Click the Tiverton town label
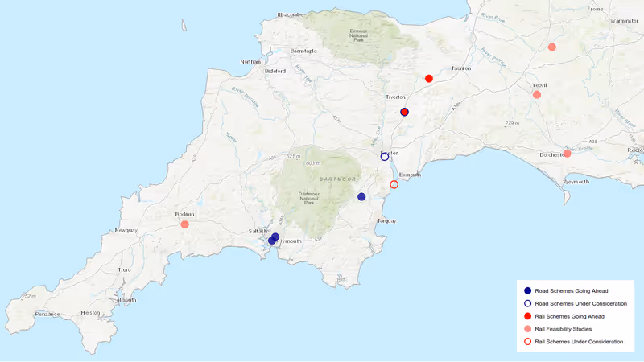The width and height of the screenshot is (644, 362). coord(395,97)
